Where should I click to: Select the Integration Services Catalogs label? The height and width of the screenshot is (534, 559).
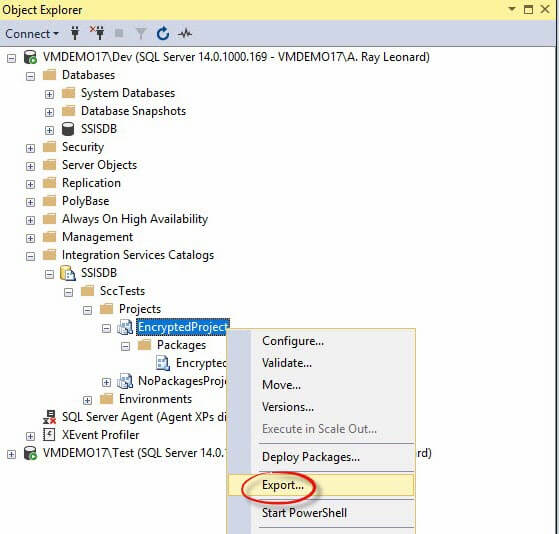[x=138, y=255]
